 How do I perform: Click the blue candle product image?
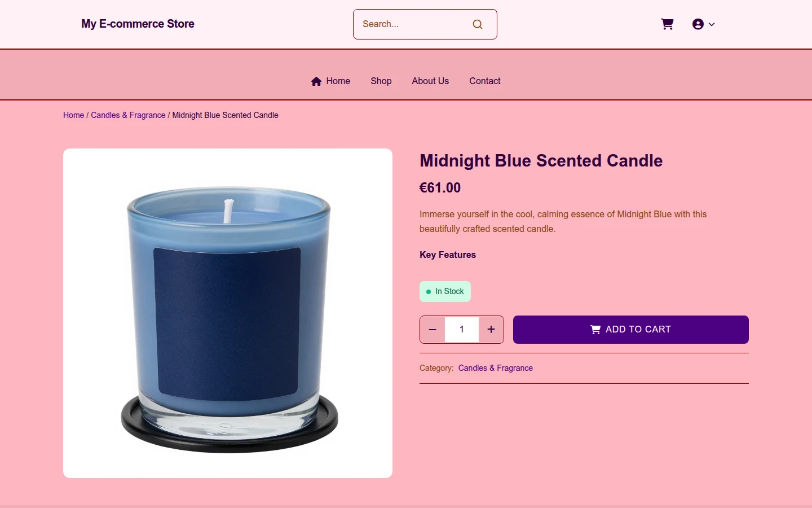228,313
